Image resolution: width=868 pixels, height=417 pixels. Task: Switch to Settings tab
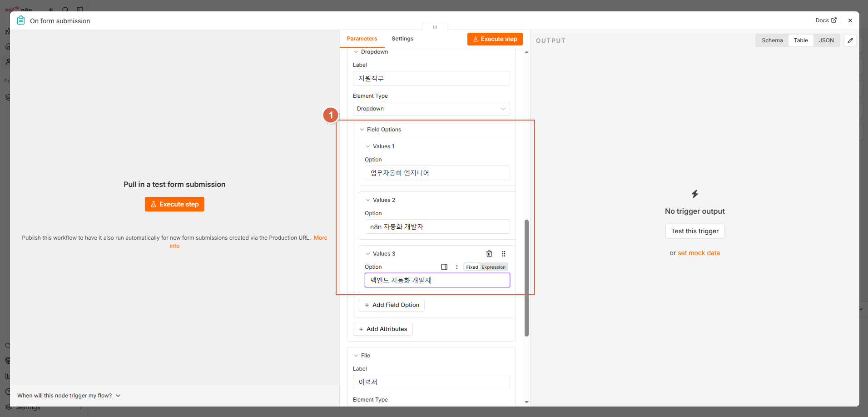tap(402, 39)
